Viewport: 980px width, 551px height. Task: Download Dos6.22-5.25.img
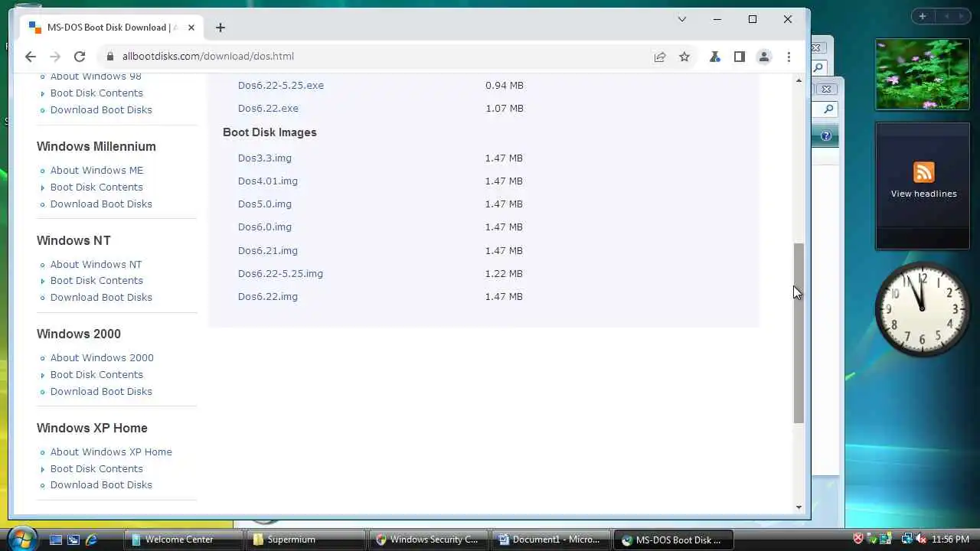point(280,273)
